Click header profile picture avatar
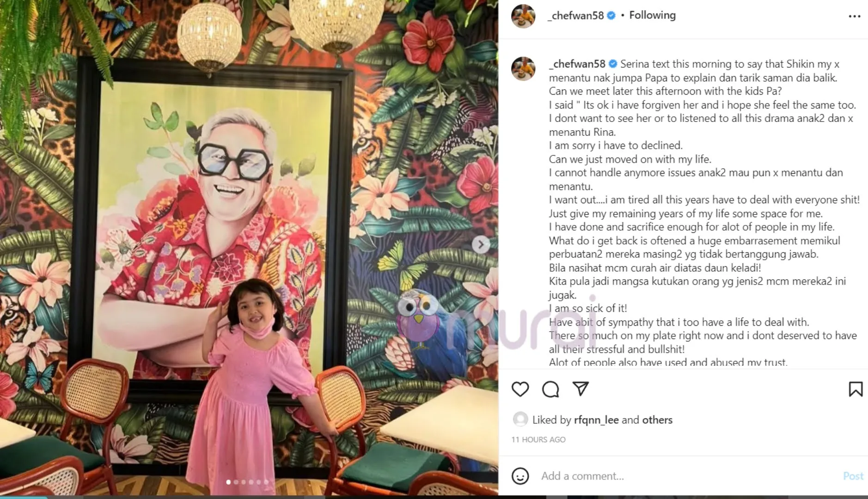Viewport: 868px width, 499px height. click(x=523, y=16)
